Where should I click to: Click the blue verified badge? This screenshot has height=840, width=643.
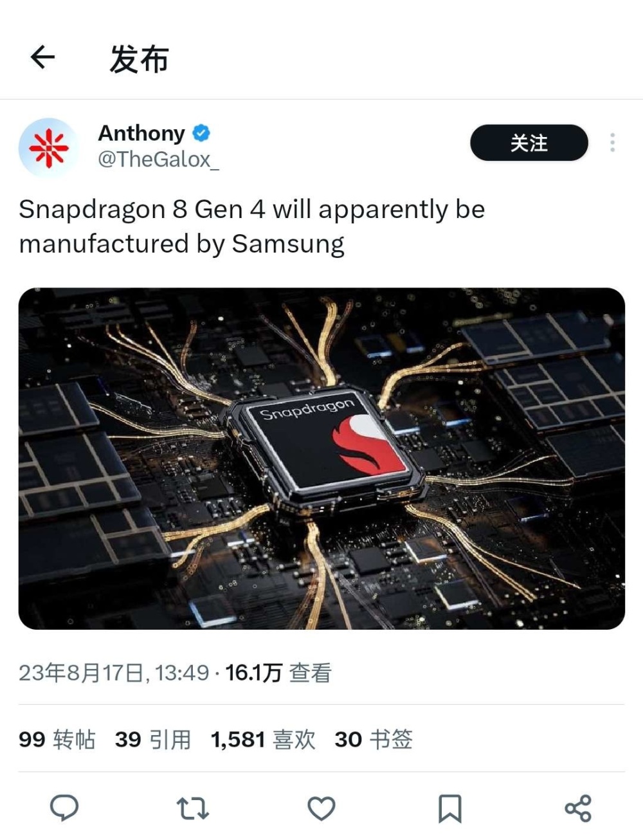tap(201, 133)
